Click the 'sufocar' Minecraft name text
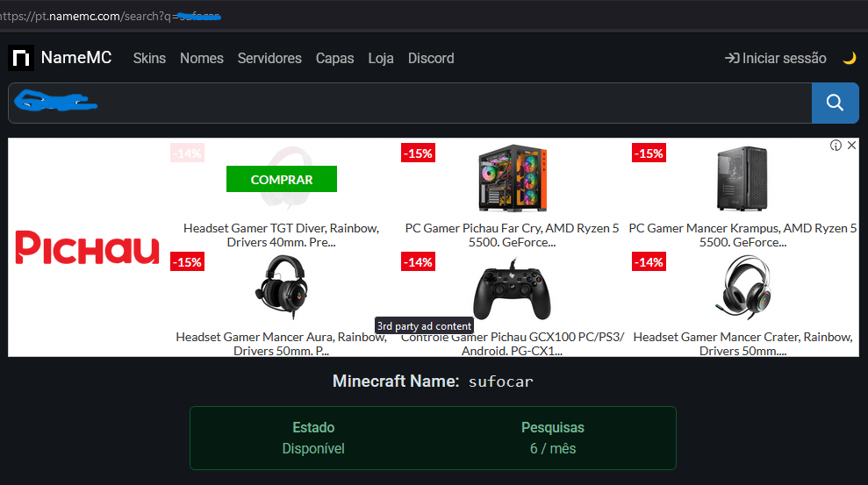This screenshot has height=485, width=868. (500, 382)
